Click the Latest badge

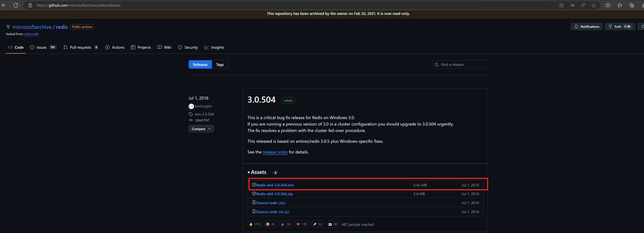tap(288, 100)
